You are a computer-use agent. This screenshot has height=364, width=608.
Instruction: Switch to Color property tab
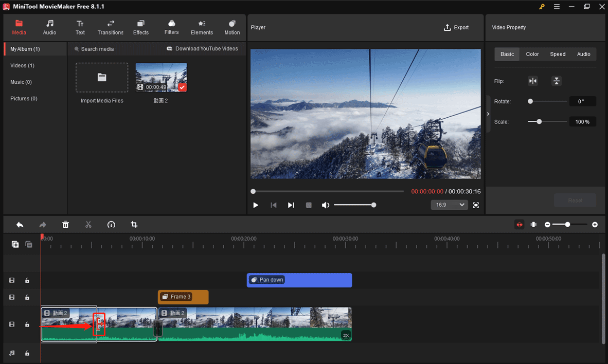(532, 54)
